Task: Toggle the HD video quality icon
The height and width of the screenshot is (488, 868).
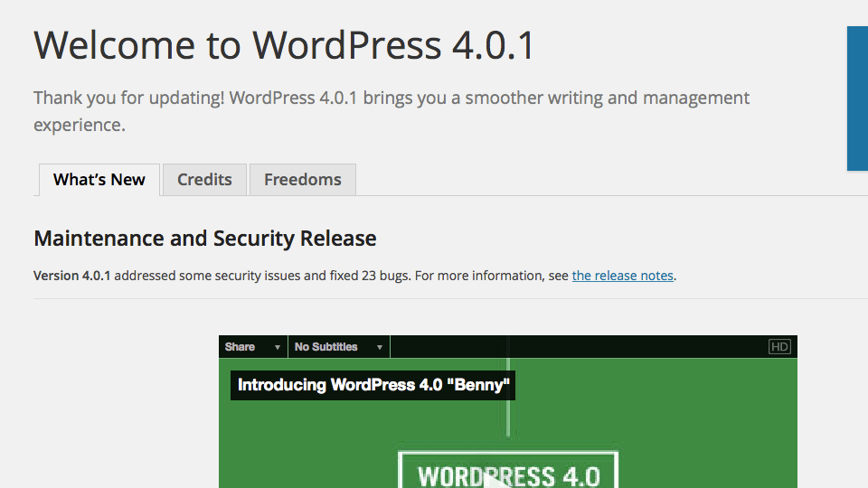Action: point(779,347)
